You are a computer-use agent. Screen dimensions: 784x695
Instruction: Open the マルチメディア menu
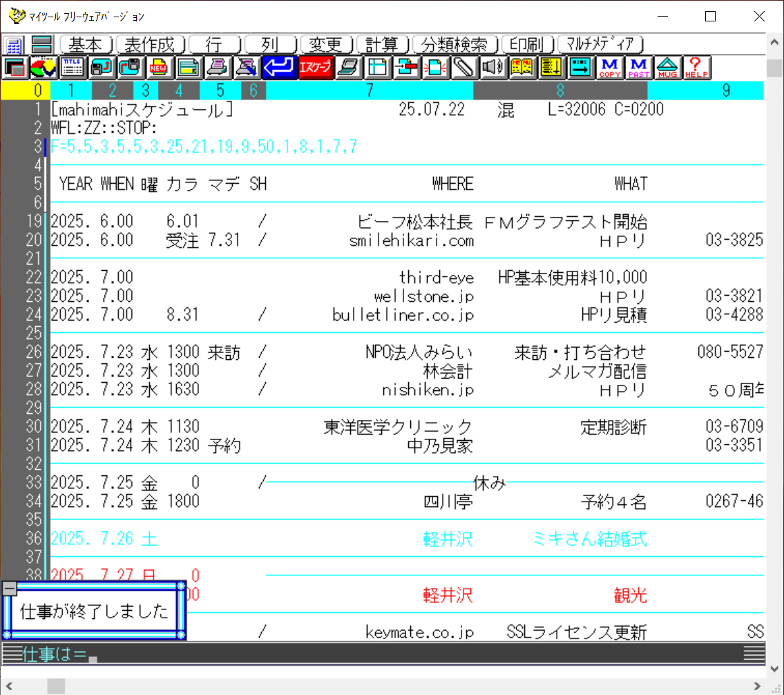tap(600, 45)
